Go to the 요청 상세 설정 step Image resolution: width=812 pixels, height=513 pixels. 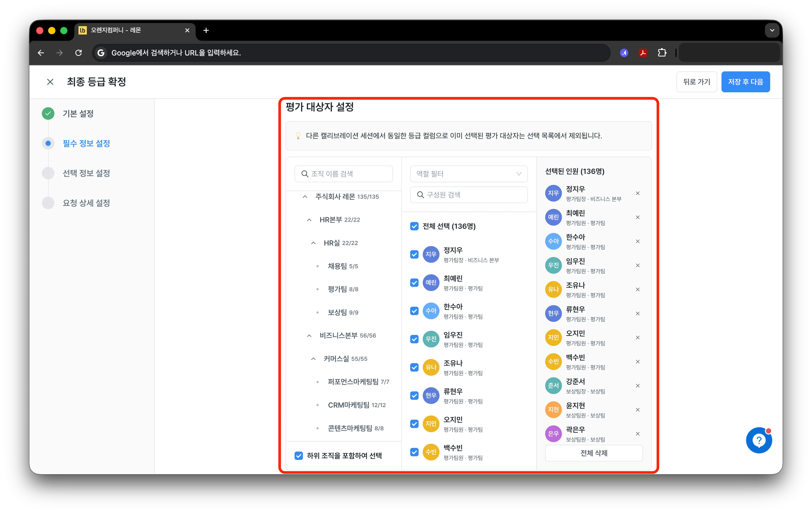point(86,203)
